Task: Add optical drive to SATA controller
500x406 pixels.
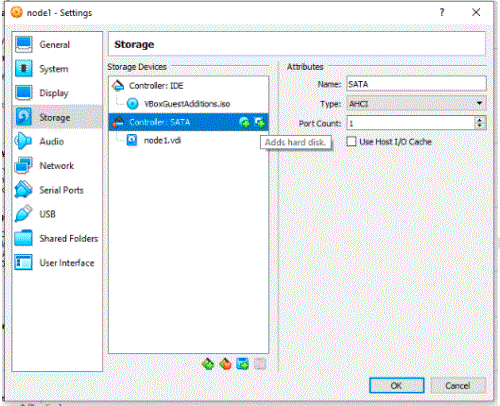Action: (245, 123)
